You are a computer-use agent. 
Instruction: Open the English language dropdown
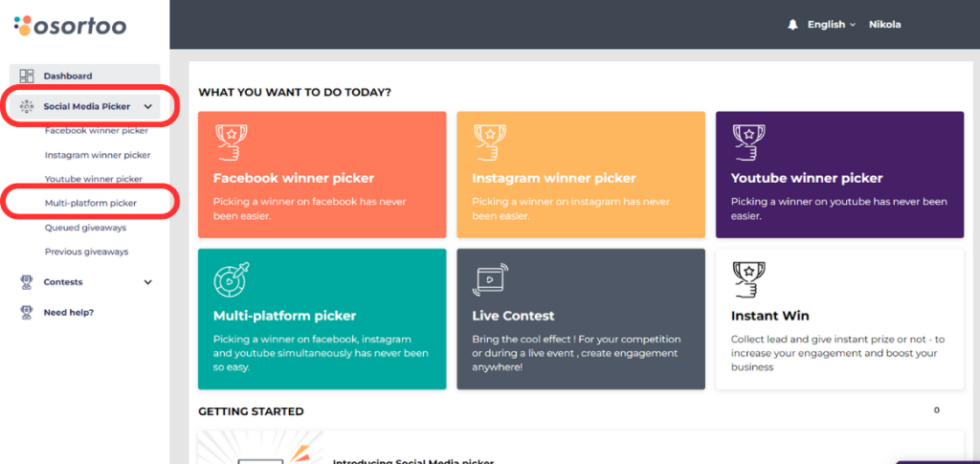tap(831, 25)
